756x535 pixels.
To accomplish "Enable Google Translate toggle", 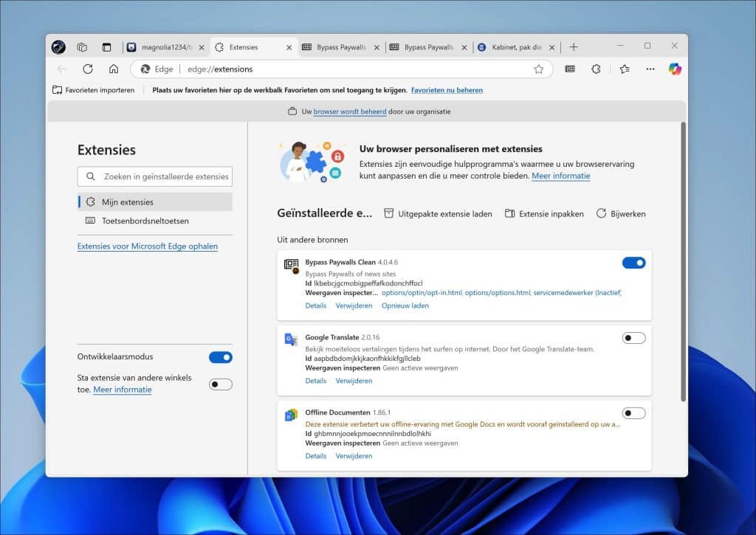I will 633,338.
